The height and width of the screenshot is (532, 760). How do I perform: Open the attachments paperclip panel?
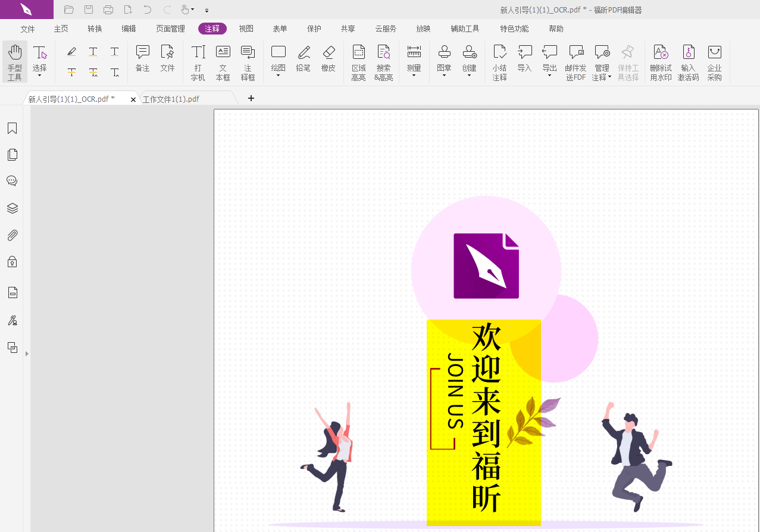(x=12, y=235)
